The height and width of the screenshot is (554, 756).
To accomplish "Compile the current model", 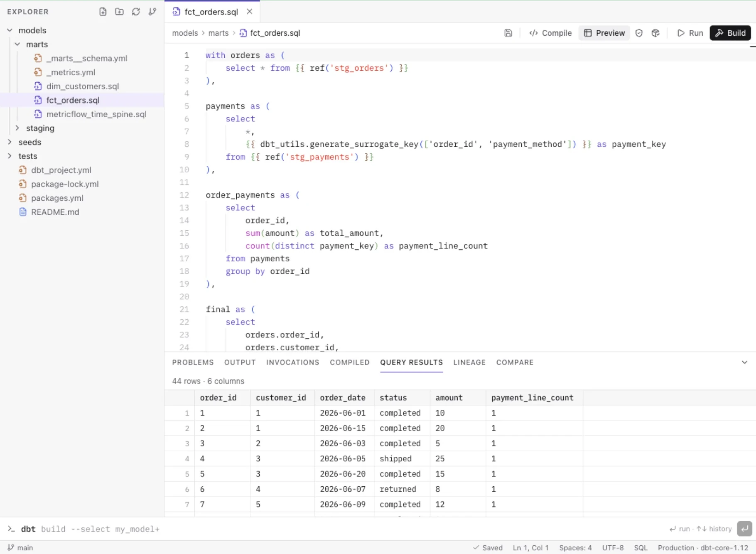I will [x=550, y=33].
